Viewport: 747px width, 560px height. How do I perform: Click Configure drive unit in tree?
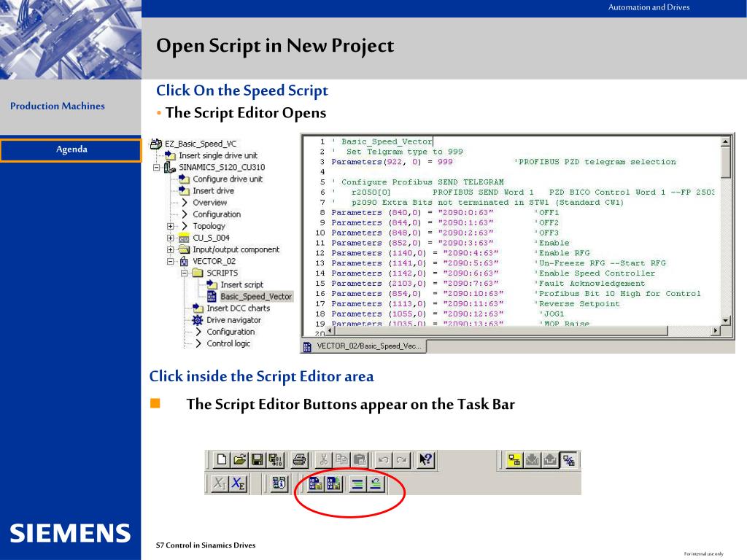click(x=228, y=179)
